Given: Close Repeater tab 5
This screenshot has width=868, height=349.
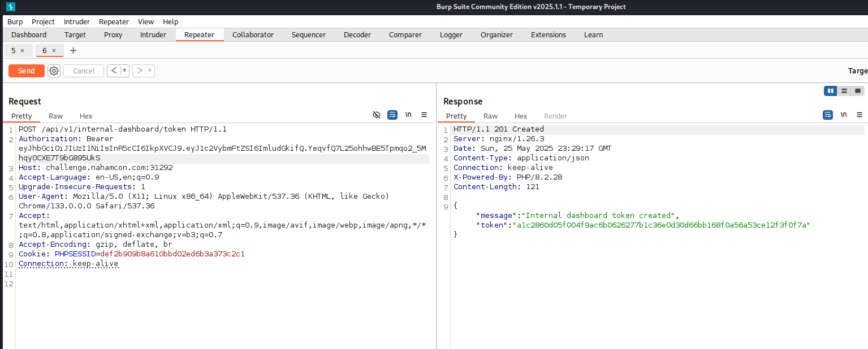Looking at the screenshot, I should [x=22, y=50].
